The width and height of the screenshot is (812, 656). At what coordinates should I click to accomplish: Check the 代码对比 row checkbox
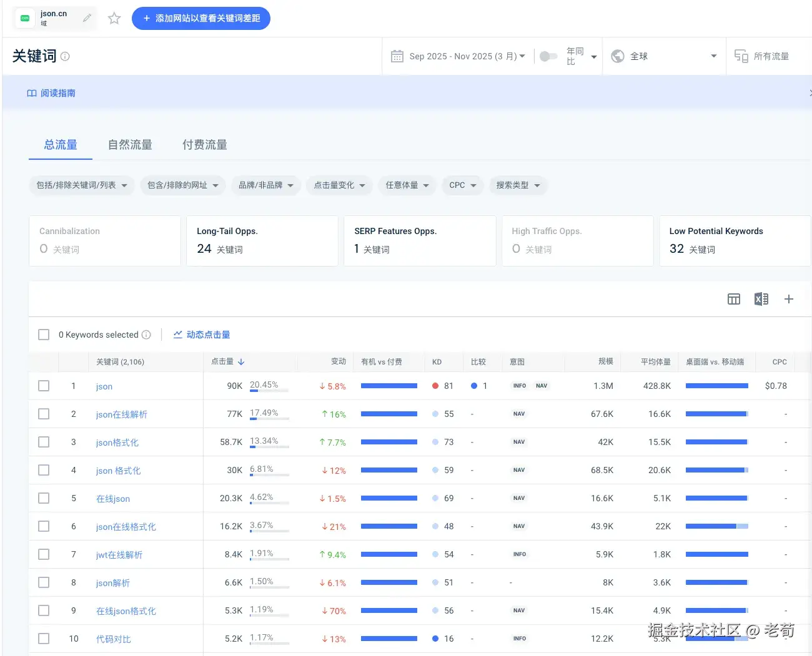point(44,639)
